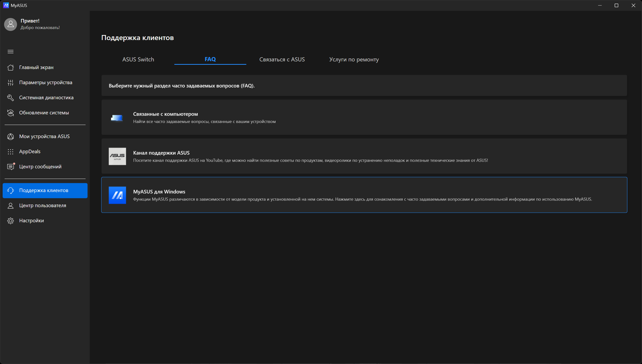Select Поддержка клиентов in sidebar
642x364 pixels.
click(45, 190)
